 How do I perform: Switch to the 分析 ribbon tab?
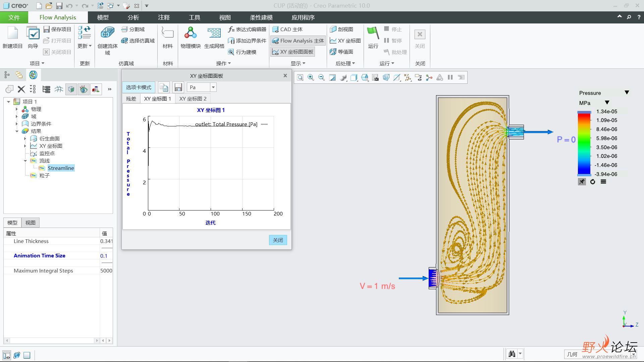click(133, 17)
